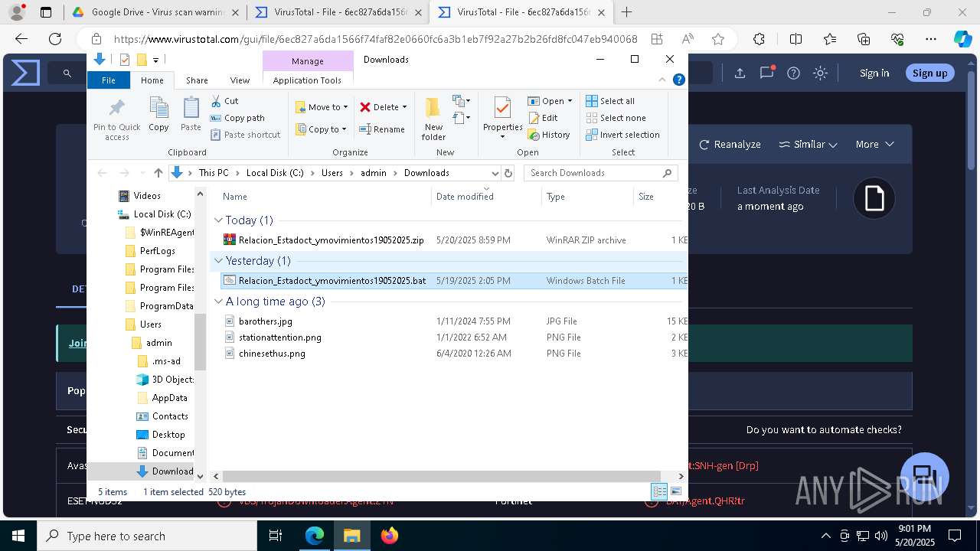Collapse the Today group
This screenshot has width=980, height=551.
pyautogui.click(x=218, y=220)
